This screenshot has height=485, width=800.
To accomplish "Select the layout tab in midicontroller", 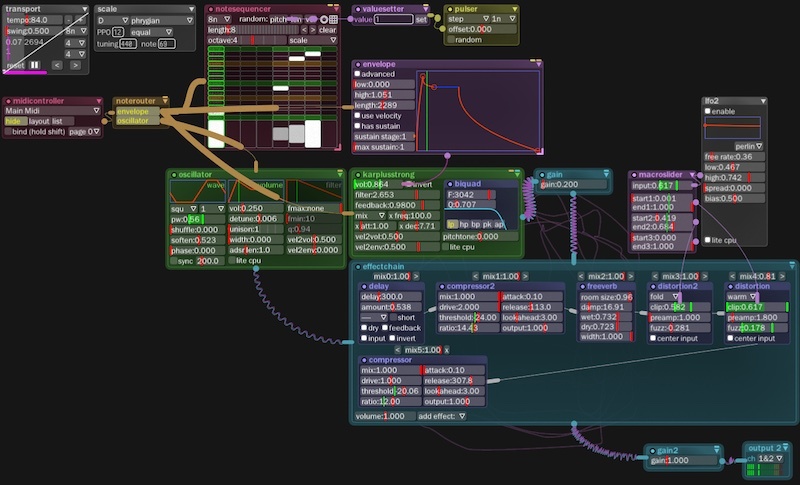I will click(39, 121).
